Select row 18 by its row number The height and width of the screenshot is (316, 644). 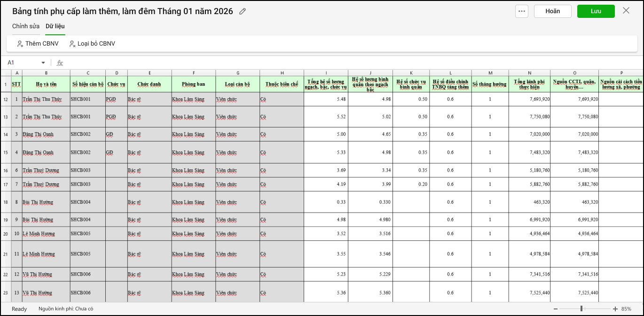[6, 202]
